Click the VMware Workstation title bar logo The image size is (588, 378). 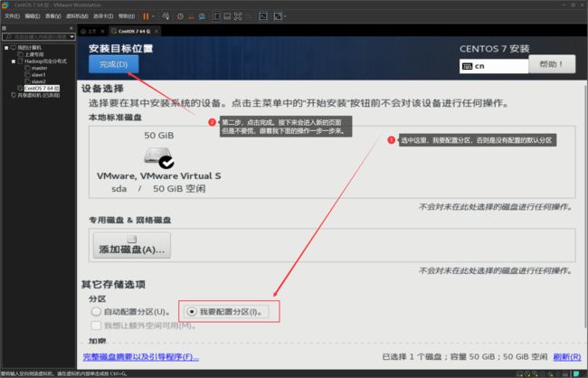pos(5,5)
